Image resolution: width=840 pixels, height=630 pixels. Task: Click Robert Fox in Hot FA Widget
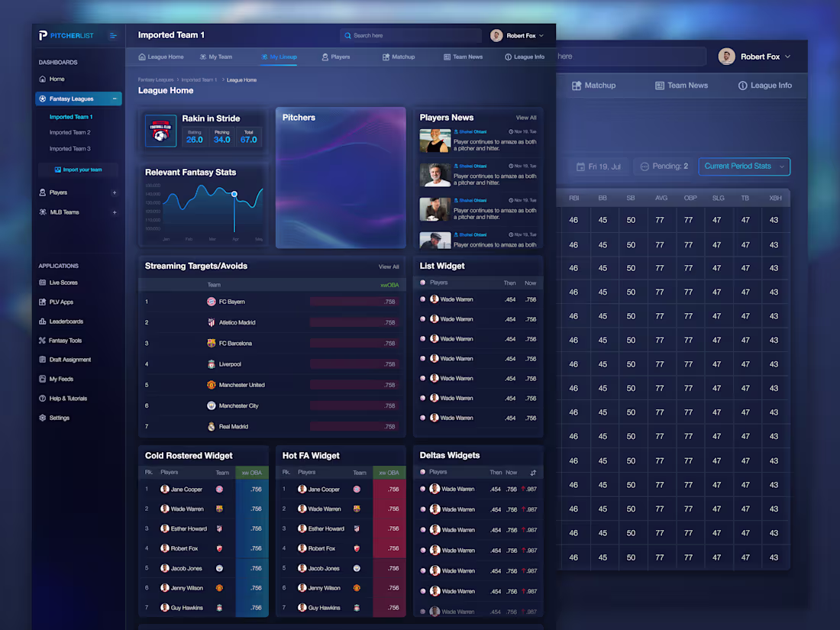(321, 548)
